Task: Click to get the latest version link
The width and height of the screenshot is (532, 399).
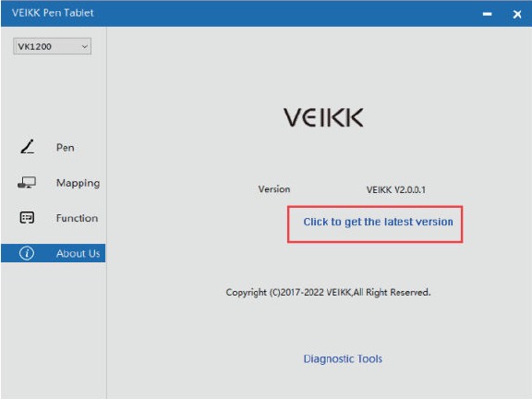Action: pyautogui.click(x=379, y=222)
